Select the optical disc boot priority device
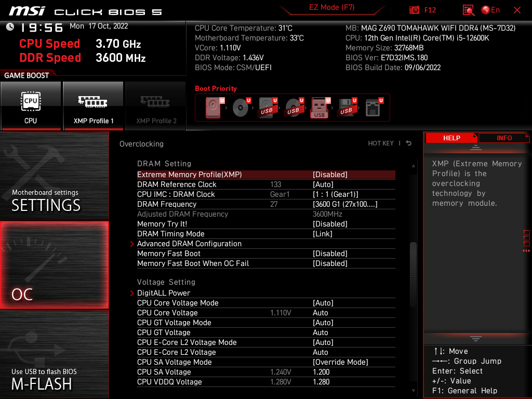The image size is (532, 399). pos(241,108)
